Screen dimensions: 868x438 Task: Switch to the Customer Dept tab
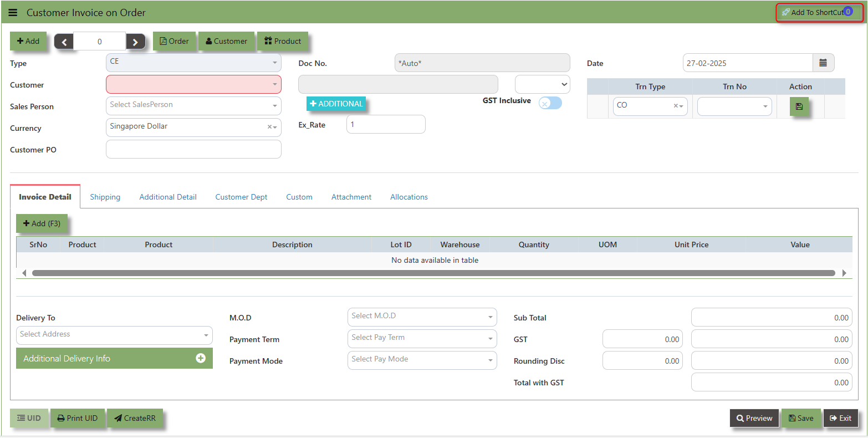[241, 197]
